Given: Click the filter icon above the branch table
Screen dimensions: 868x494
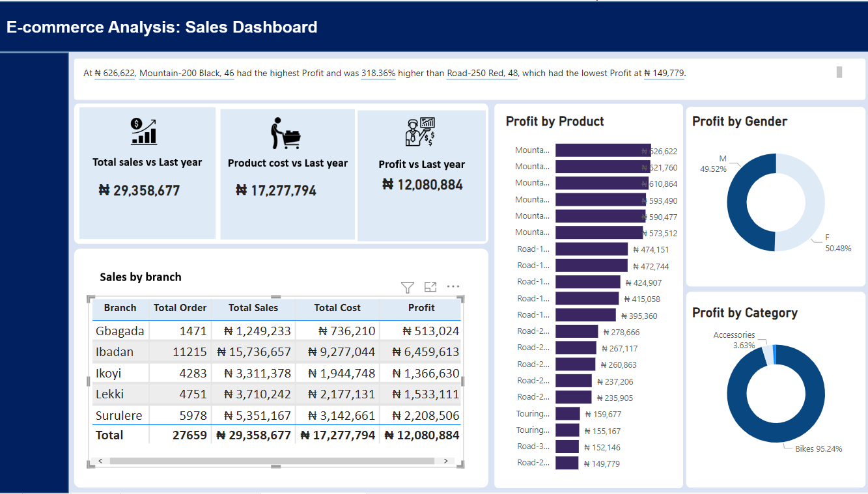Looking at the screenshot, I should (408, 287).
